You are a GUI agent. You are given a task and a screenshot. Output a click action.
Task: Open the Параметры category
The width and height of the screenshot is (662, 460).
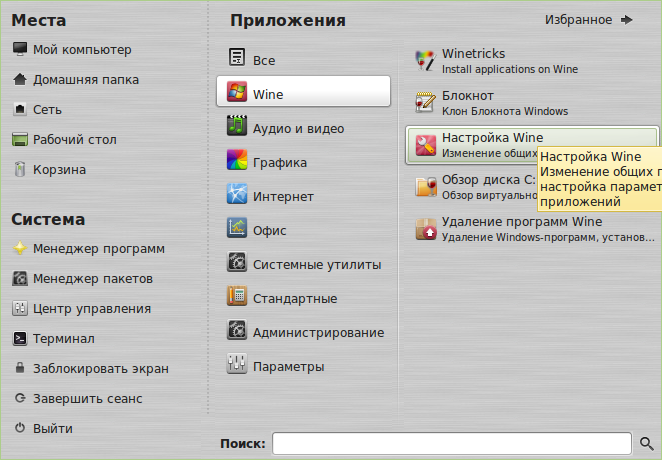pos(303,363)
